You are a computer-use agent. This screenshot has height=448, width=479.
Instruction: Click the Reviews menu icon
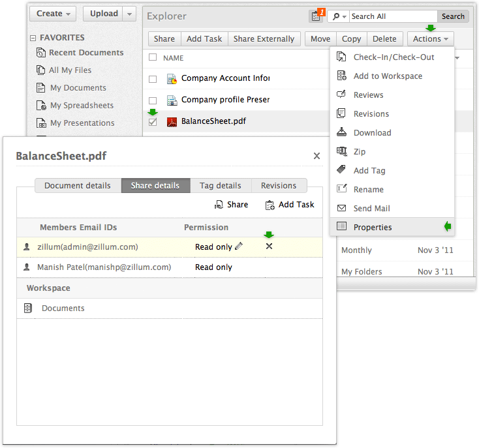[341, 95]
